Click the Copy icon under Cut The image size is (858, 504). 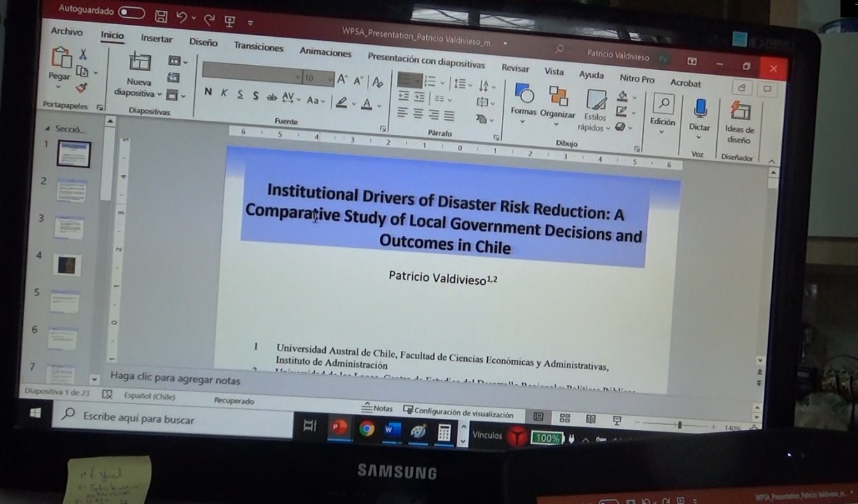pyautogui.click(x=82, y=71)
